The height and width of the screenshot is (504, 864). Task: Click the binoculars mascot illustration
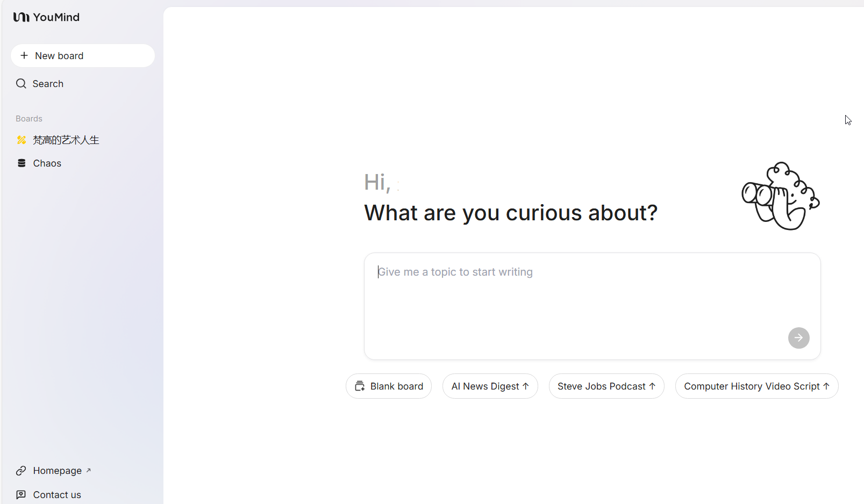(781, 196)
